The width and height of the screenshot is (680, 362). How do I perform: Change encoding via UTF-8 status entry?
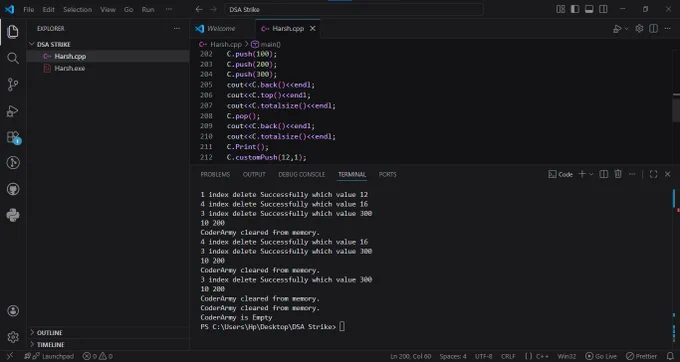tap(483, 356)
